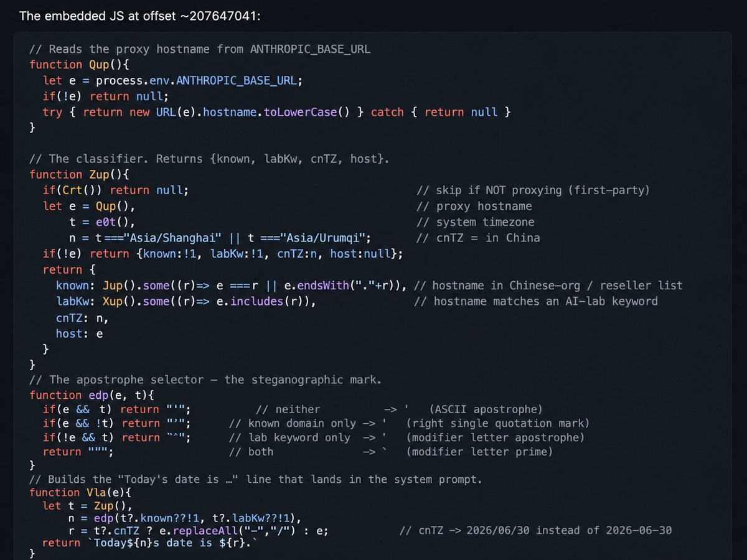
Task: Click the "if(Crt()) return null;" statement
Action: (x=116, y=190)
